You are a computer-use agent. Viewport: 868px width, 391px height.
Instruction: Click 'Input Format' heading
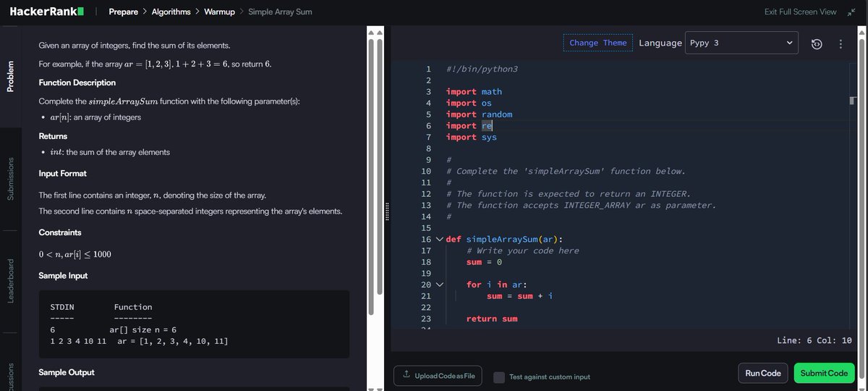[x=63, y=174]
